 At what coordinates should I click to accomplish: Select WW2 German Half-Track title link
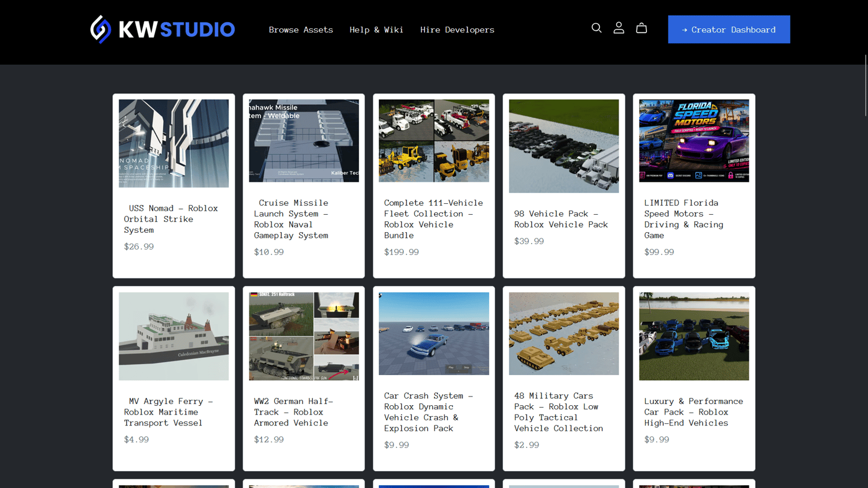(293, 412)
